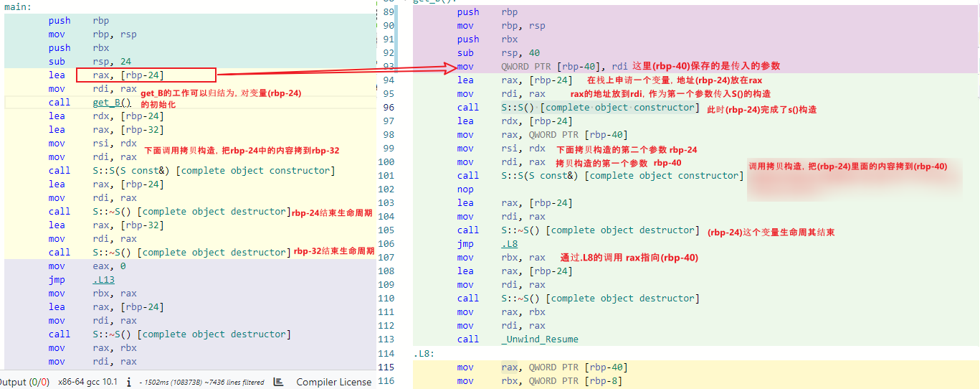The height and width of the screenshot is (389, 980).
Task: Click the Compiler License chart icon
Action: click(280, 382)
